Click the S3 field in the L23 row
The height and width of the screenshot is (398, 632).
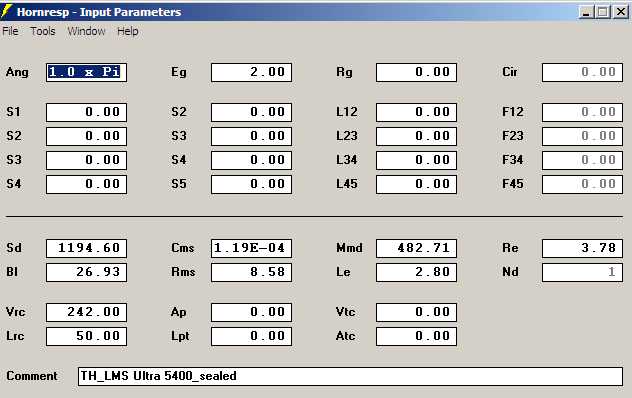(251, 136)
